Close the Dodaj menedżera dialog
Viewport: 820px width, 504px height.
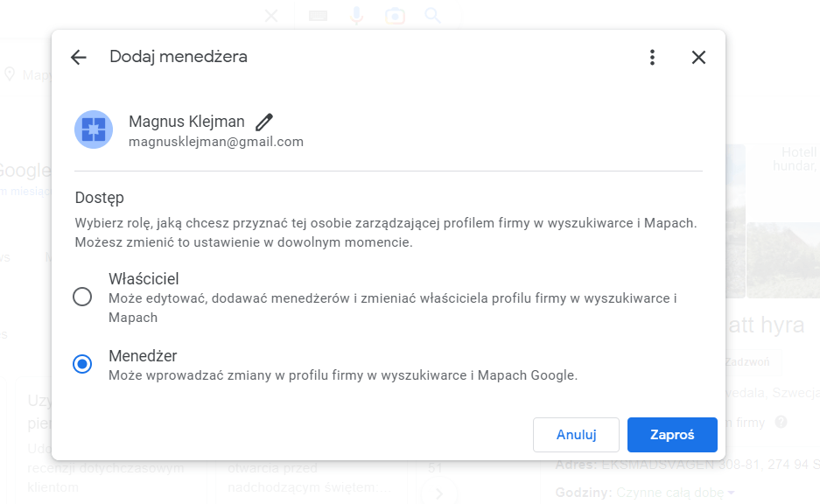[x=698, y=57]
